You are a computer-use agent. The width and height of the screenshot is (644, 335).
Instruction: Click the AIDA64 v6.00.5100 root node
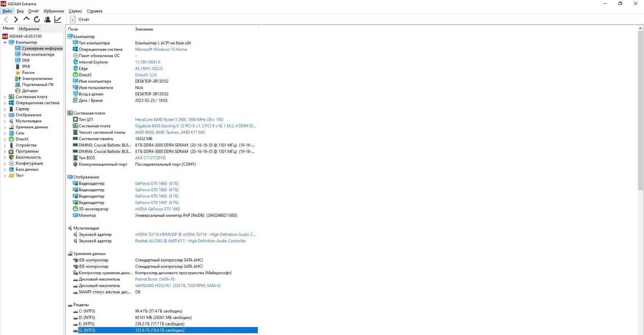pyautogui.click(x=25, y=36)
